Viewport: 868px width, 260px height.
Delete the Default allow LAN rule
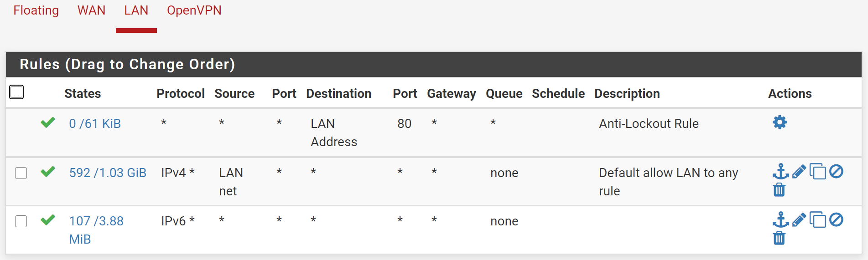[x=779, y=189]
